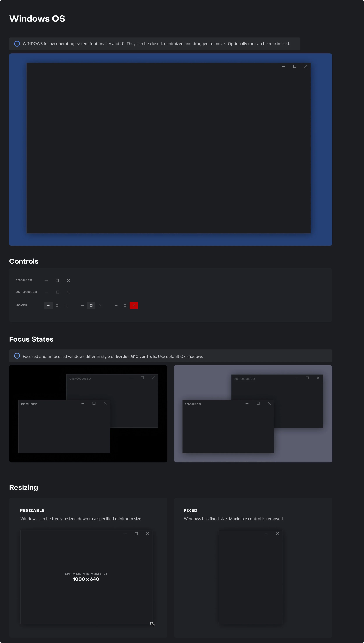Click the highlighted maximize square in HOVER row

pos(91,305)
